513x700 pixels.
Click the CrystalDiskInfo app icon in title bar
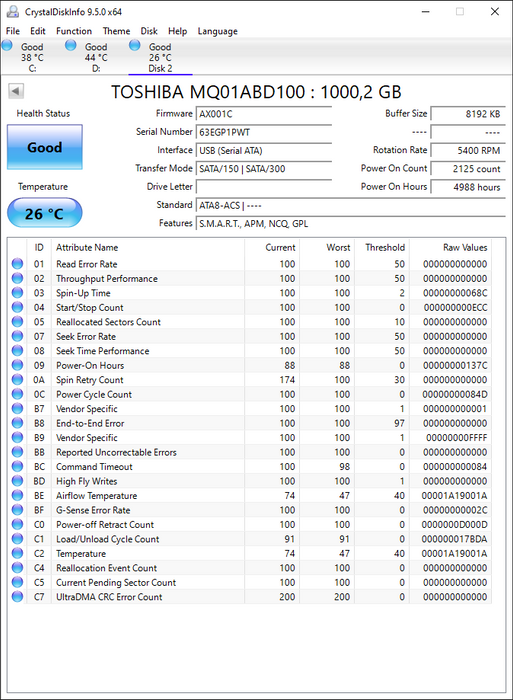click(x=13, y=11)
